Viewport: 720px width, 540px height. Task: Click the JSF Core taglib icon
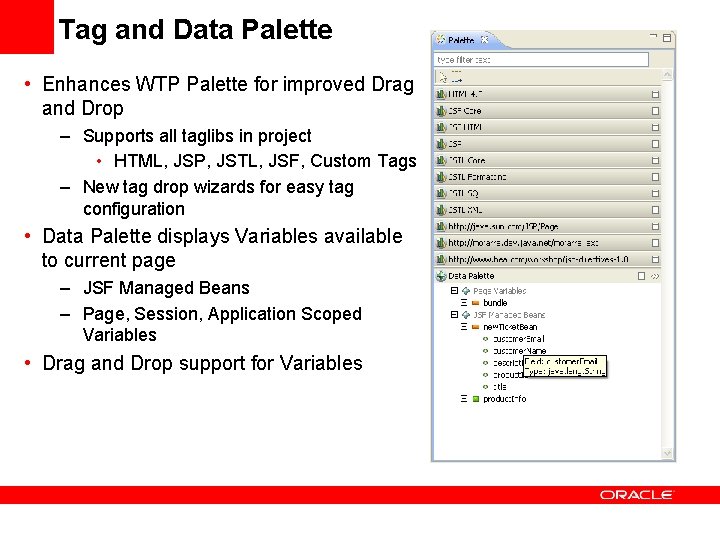point(441,111)
